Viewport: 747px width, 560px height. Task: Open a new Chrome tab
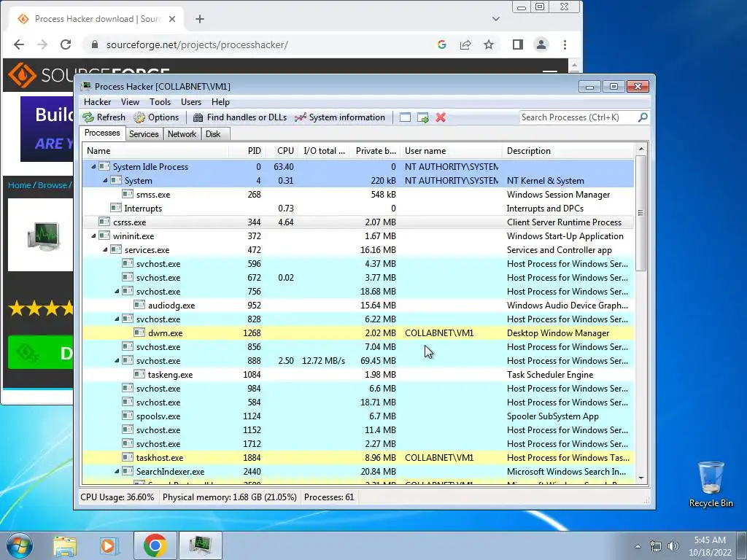[200, 19]
